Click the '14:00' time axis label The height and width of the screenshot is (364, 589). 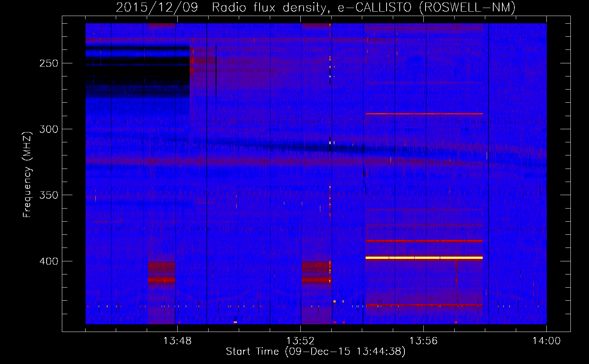coord(546,341)
